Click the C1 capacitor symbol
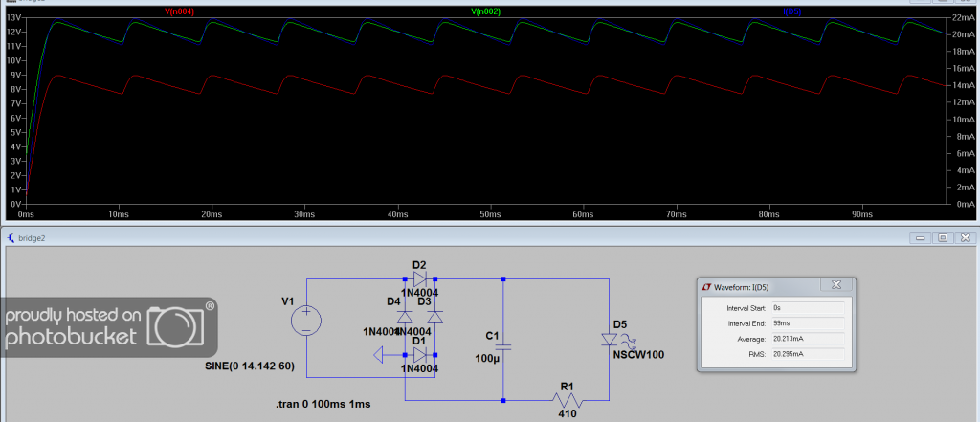Screen dimensions: 980x422 click(x=503, y=346)
